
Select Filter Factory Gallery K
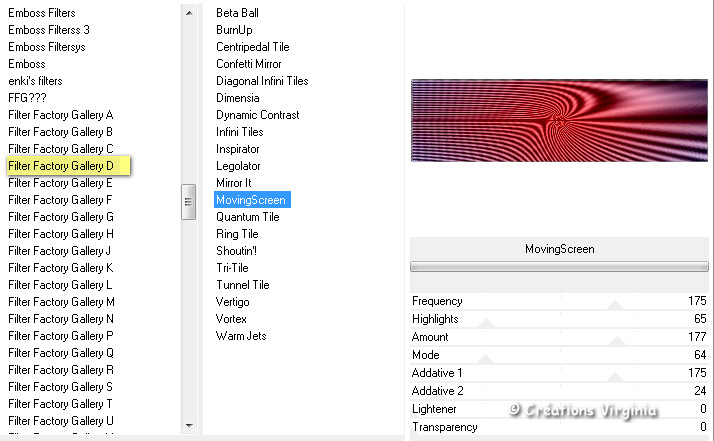pos(61,268)
